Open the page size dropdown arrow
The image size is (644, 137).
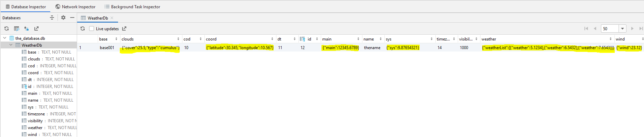(622, 28)
